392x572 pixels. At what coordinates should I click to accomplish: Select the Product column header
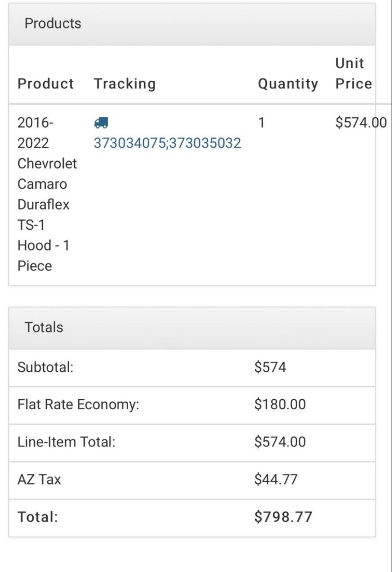click(x=46, y=84)
